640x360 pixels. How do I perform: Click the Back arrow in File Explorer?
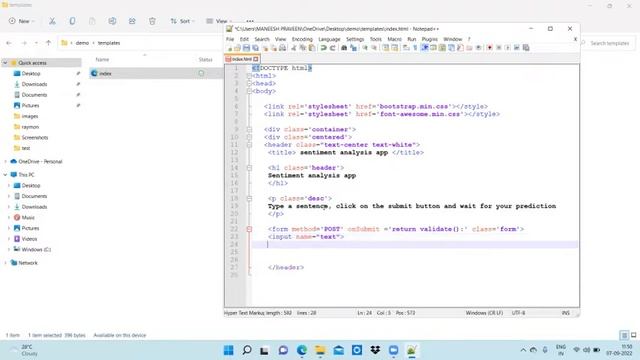tap(9, 43)
